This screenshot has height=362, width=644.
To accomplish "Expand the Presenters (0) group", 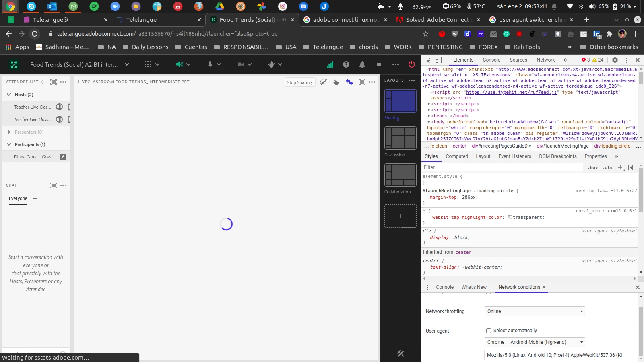I will click(x=9, y=132).
